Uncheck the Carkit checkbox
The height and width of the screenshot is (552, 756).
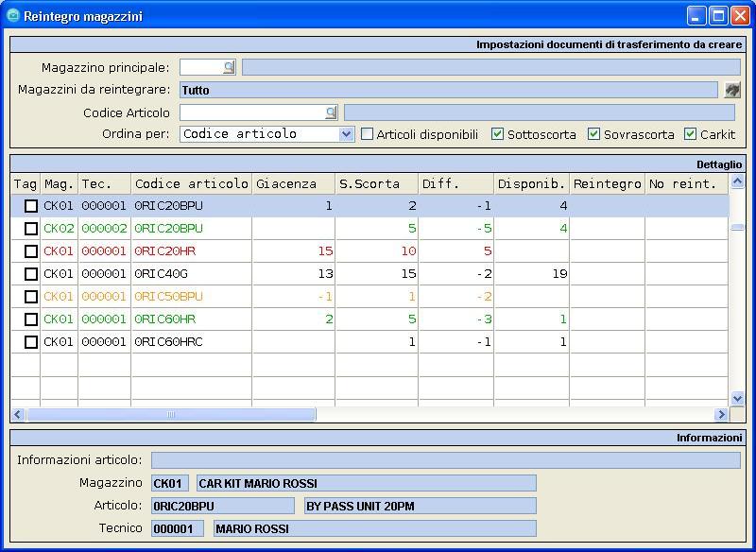[690, 134]
